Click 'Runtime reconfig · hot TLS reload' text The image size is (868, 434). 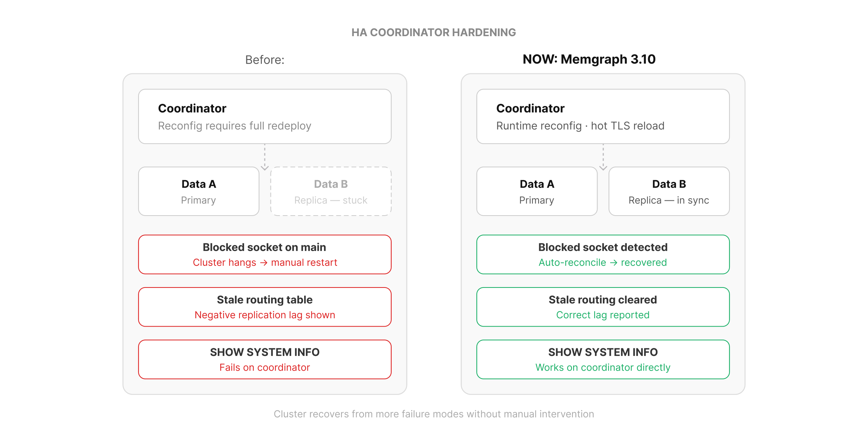pyautogui.click(x=580, y=126)
